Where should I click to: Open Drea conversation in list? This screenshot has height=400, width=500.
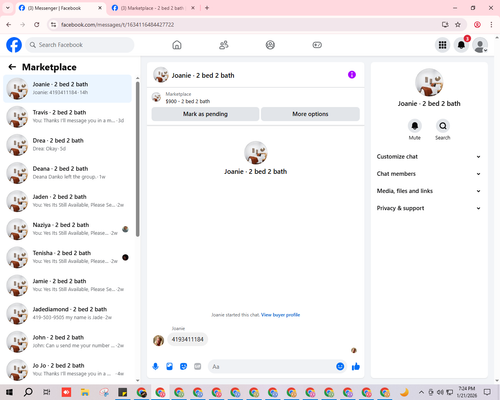pyautogui.click(x=67, y=145)
